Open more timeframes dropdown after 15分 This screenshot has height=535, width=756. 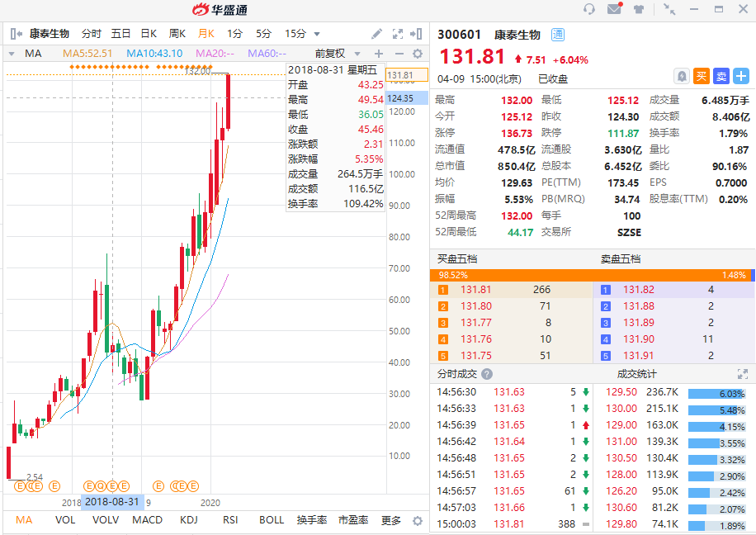317,34
